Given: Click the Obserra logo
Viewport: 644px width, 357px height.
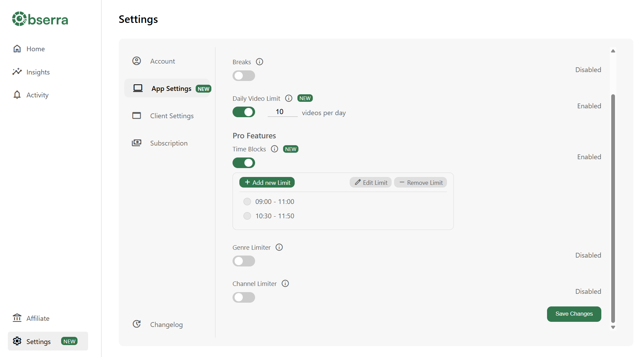Looking at the screenshot, I should point(40,19).
